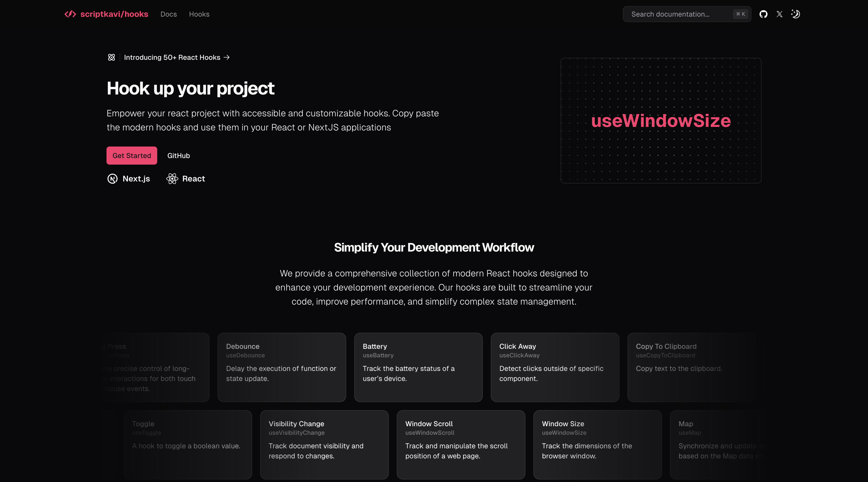Image resolution: width=868 pixels, height=482 pixels.
Task: Go to scriptkavi/hooks home link
Action: [106, 14]
